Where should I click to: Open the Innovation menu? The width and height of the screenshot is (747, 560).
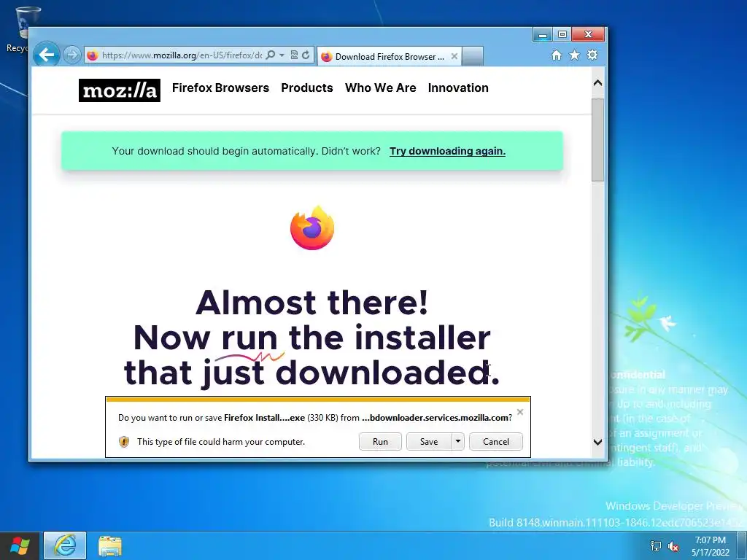pos(458,87)
